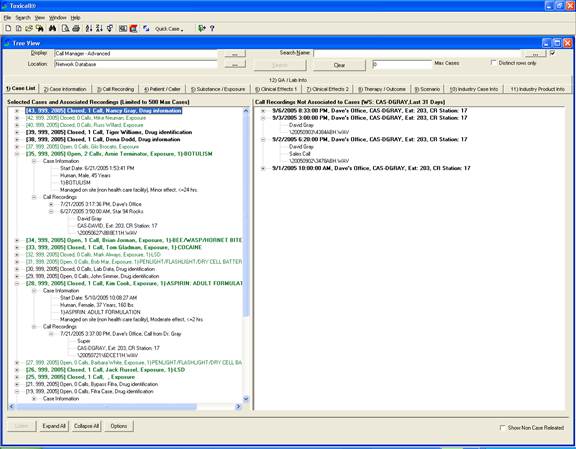Select case 33 Tom Gladman Cocaine row

point(114,247)
